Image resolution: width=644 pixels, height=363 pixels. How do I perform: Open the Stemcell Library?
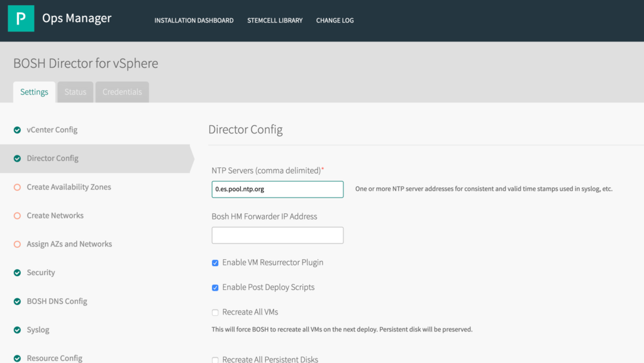click(x=275, y=20)
